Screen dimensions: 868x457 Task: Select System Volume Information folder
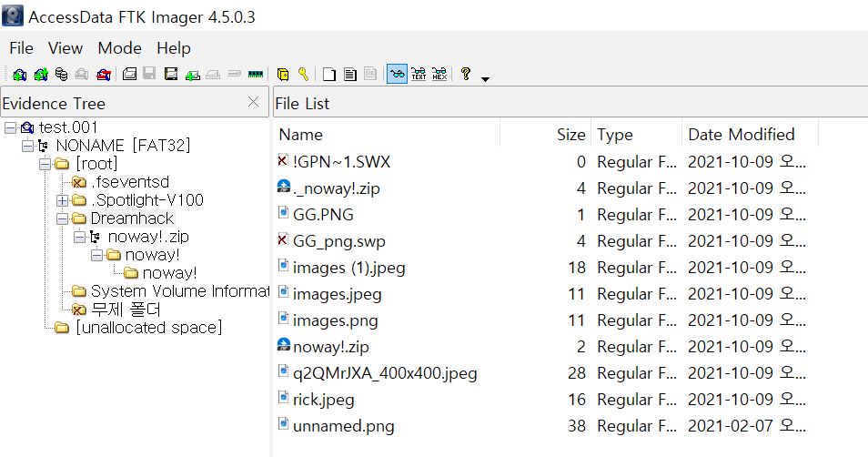180,291
